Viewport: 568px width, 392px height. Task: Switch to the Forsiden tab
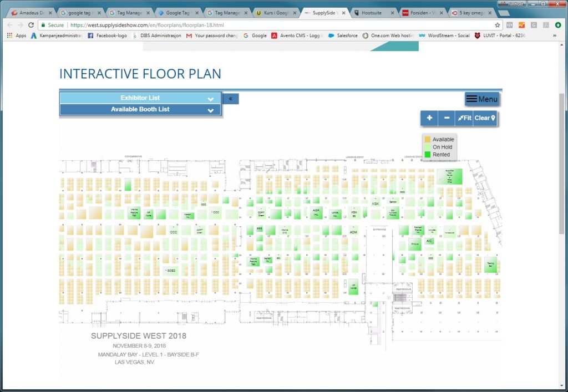pyautogui.click(x=423, y=13)
